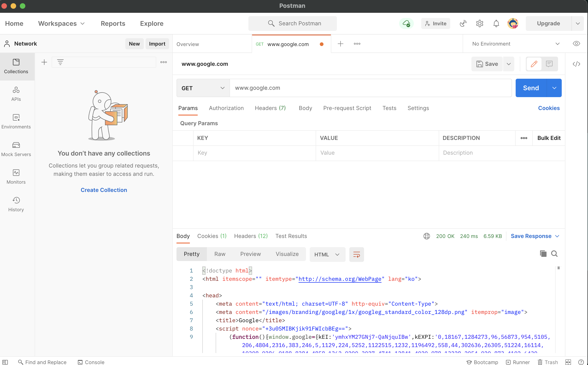This screenshot has height=365, width=588.
Task: Open tab options three-dot menu
Action: pos(357,44)
